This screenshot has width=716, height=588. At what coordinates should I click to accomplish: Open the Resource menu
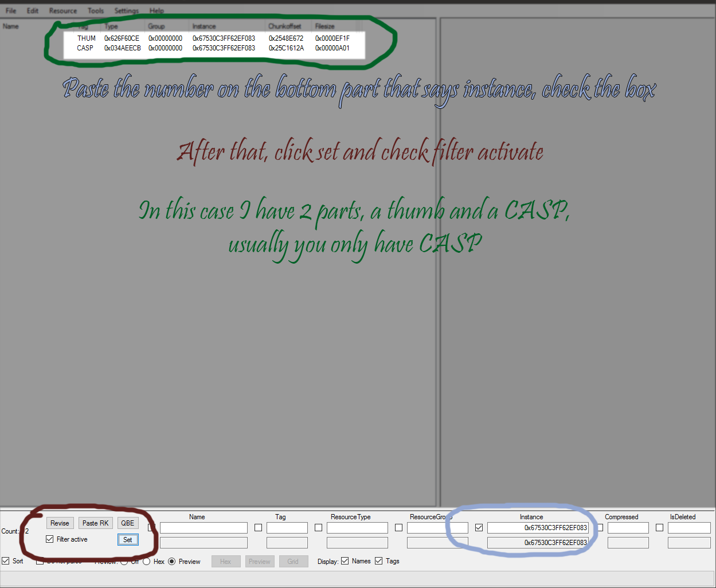62,10
